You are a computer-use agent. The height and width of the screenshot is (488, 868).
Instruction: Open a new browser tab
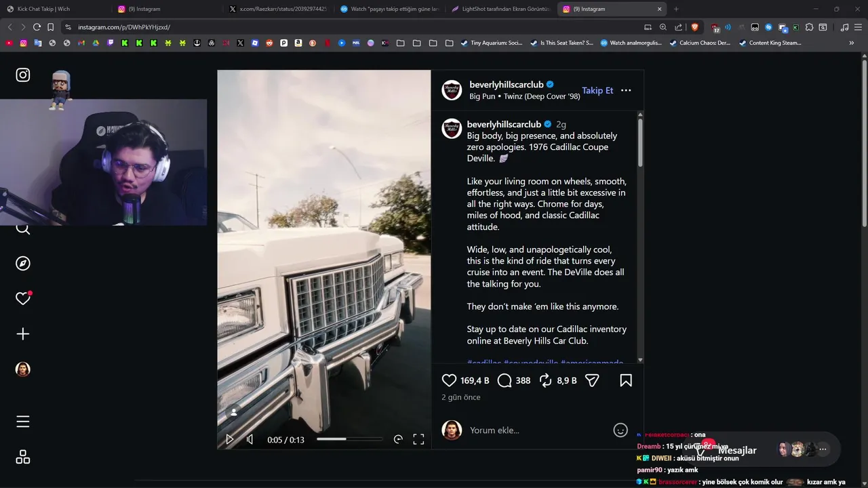coord(676,9)
